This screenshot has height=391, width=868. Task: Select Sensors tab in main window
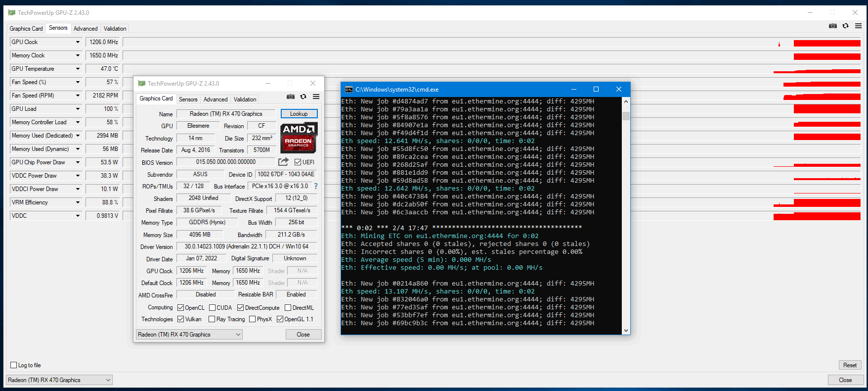point(58,28)
